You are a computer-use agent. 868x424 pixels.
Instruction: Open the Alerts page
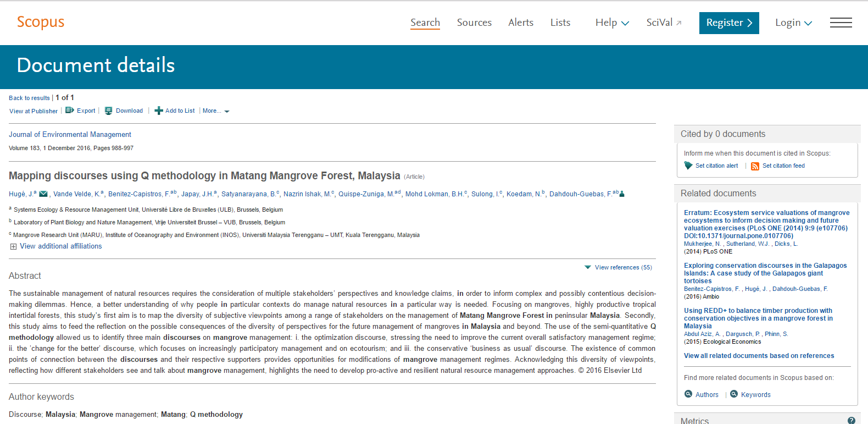click(521, 23)
